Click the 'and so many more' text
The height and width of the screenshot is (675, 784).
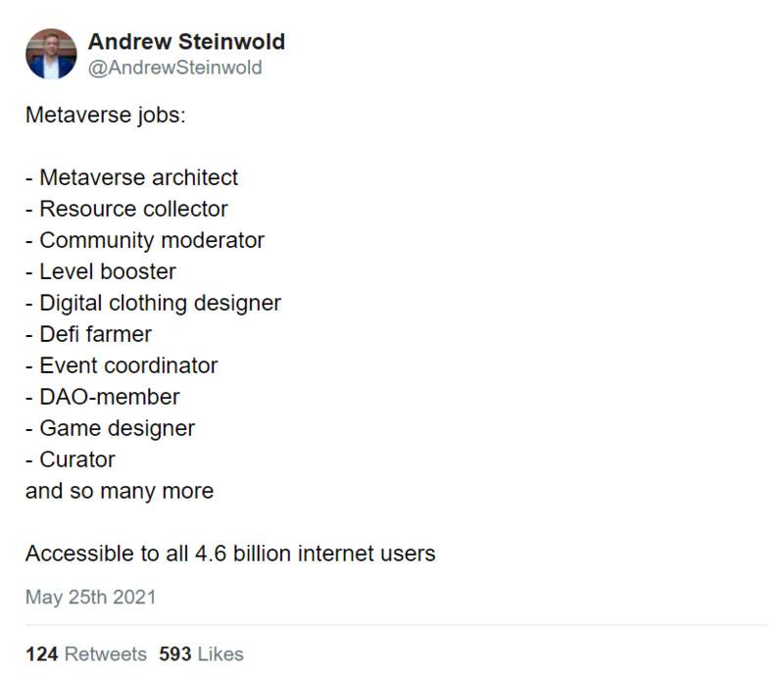point(120,492)
